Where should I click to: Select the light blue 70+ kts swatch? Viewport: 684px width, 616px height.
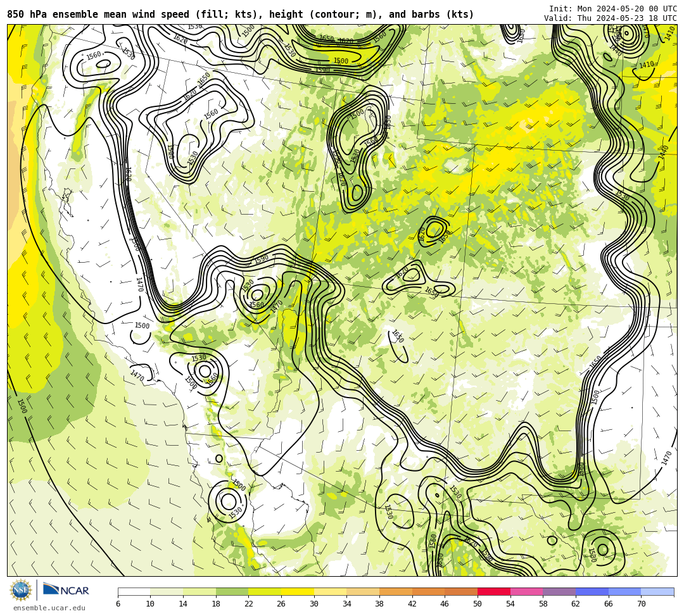tap(657, 591)
